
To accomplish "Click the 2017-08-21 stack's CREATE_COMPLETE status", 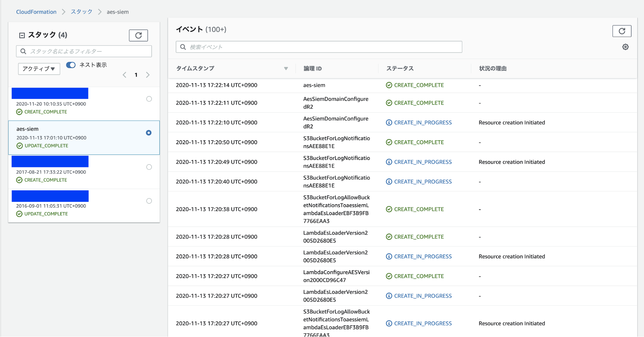I will (x=46, y=180).
